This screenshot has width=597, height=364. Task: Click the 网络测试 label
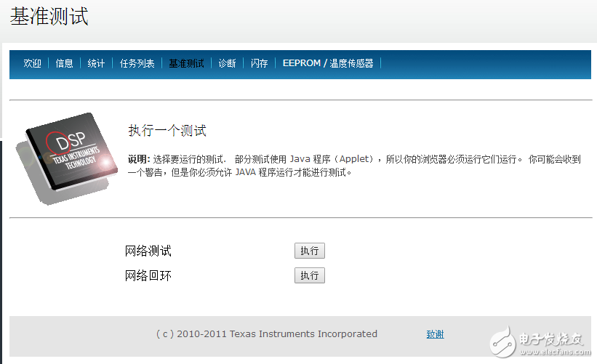pos(148,251)
